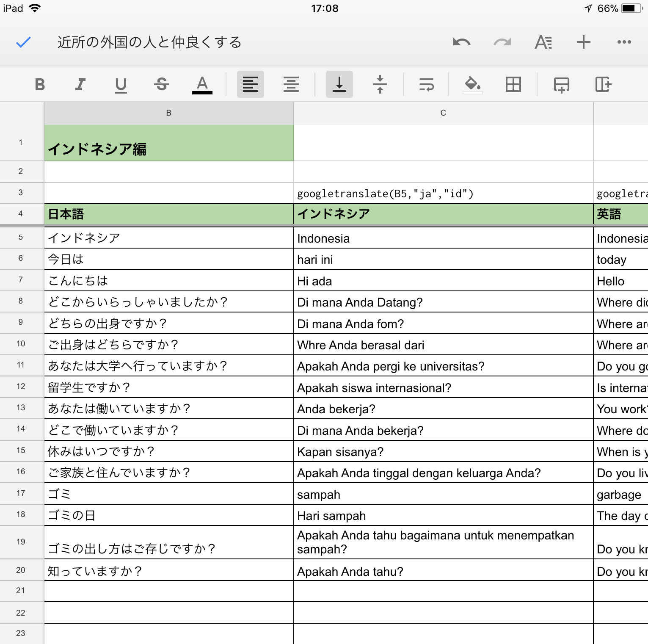This screenshot has height=644, width=648.
Task: Select the cell Apakah Anda tinggal dengan keluarga Anda?
Action: 444,473
